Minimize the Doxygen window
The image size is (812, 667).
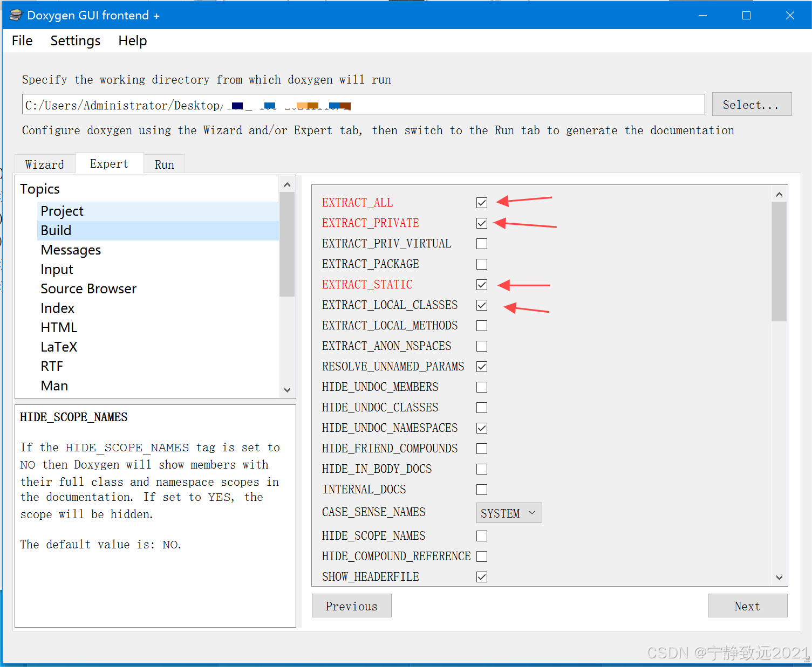click(x=702, y=15)
